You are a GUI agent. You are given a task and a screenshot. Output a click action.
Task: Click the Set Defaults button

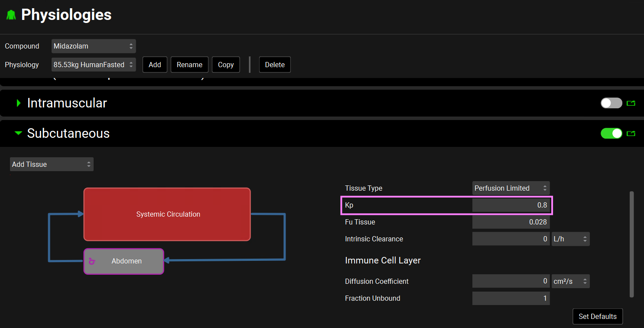coord(597,317)
